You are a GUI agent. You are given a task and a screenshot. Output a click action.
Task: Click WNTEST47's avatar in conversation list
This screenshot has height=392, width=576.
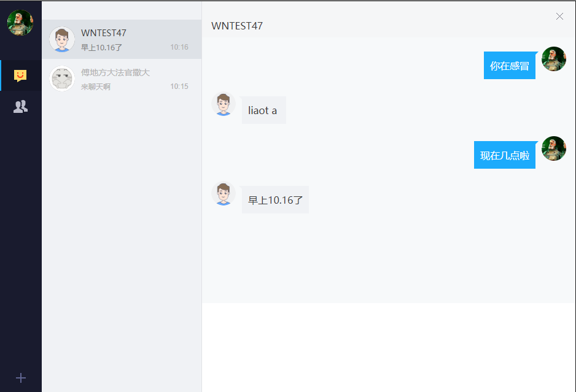(61, 39)
